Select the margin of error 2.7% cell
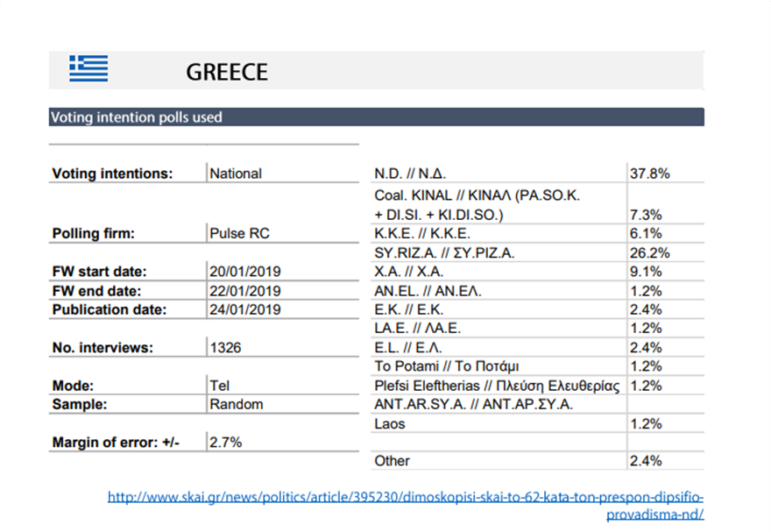The width and height of the screenshot is (771, 532). tap(225, 443)
